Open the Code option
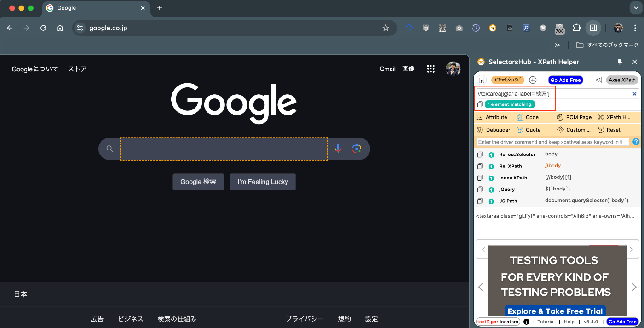 point(528,117)
